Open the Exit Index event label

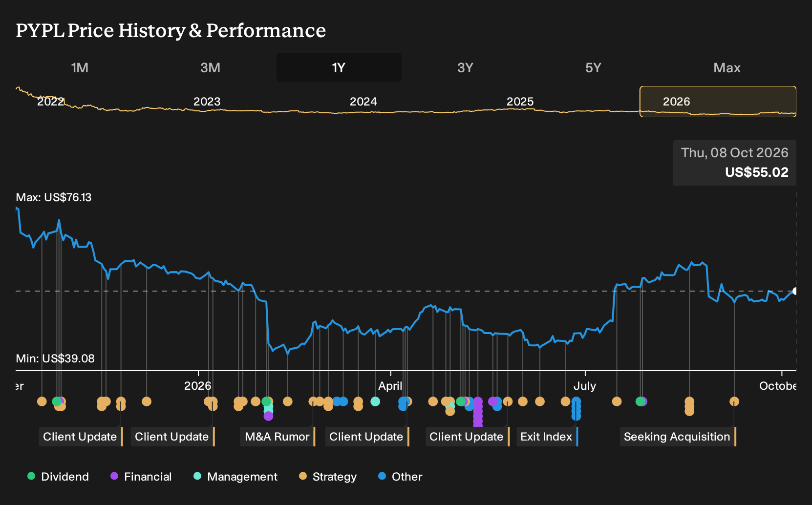547,437
